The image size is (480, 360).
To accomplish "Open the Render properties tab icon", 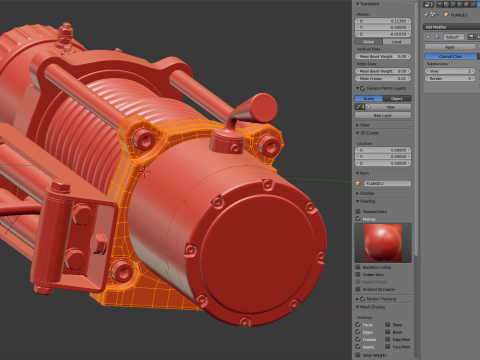I will [x=440, y=4].
